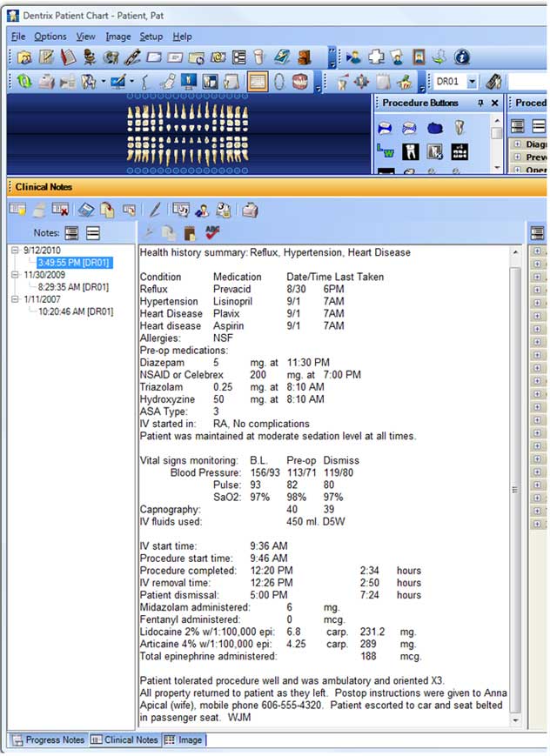
Task: Click the Procedure Buttons panel scroll-down arrow
Action: pyautogui.click(x=497, y=168)
